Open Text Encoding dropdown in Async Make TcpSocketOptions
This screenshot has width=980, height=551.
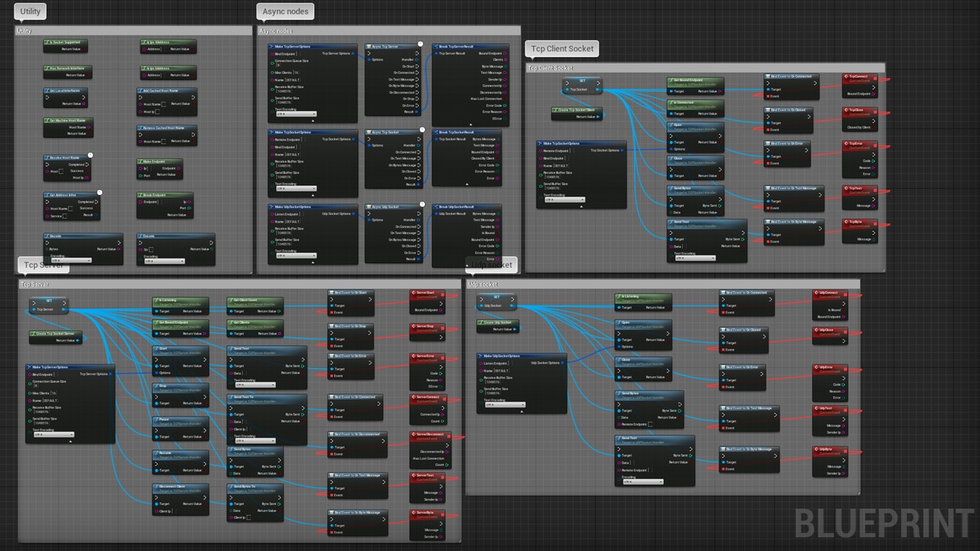[x=296, y=188]
